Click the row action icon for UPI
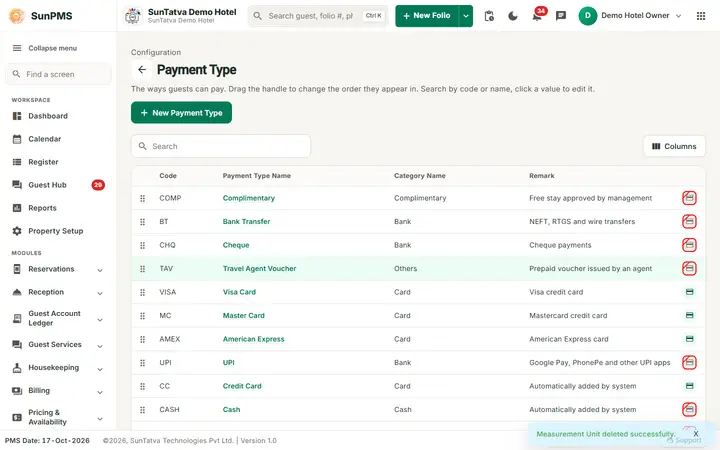This screenshot has width=720, height=450. (689, 362)
